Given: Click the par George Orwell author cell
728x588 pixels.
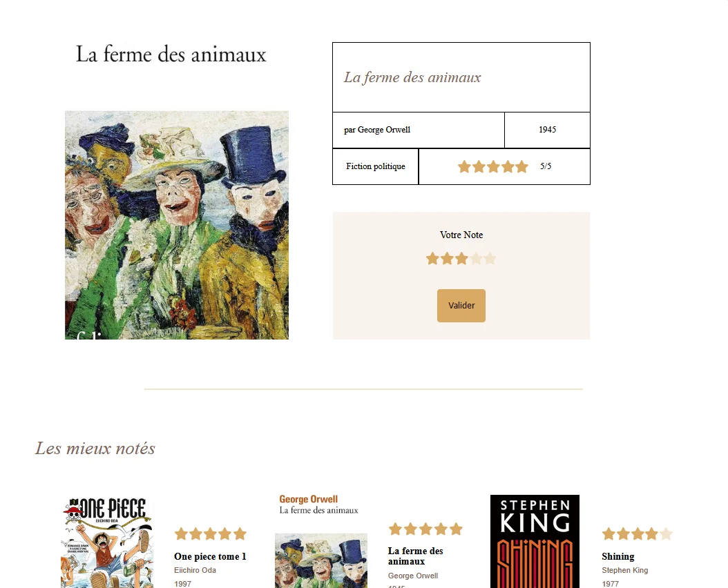Looking at the screenshot, I should point(418,130).
